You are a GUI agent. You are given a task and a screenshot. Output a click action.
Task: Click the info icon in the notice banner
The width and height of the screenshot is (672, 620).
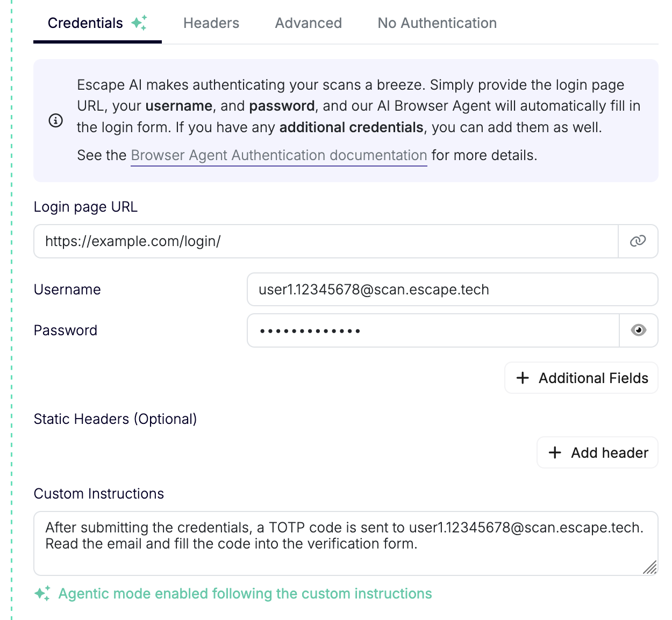click(x=55, y=121)
